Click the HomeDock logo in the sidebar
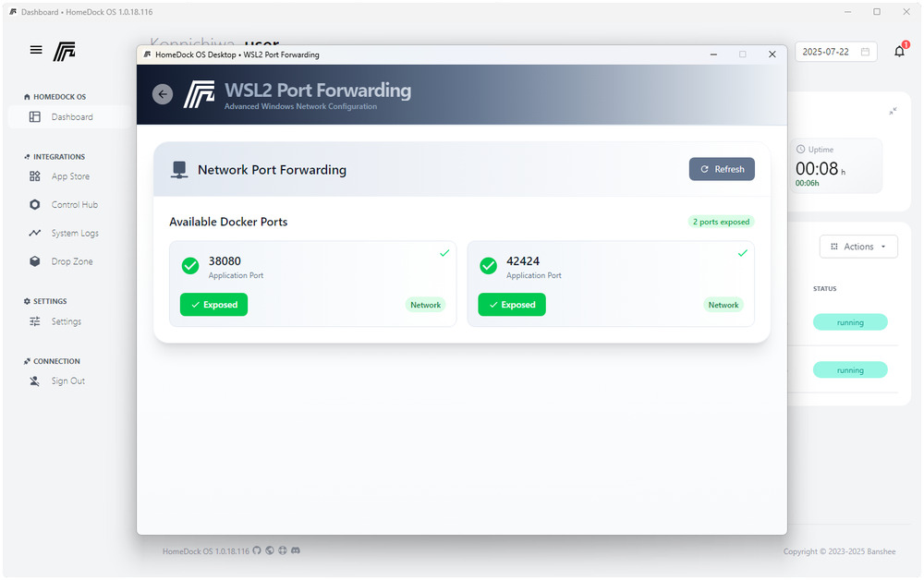Image resolution: width=924 pixels, height=580 pixels. point(65,51)
